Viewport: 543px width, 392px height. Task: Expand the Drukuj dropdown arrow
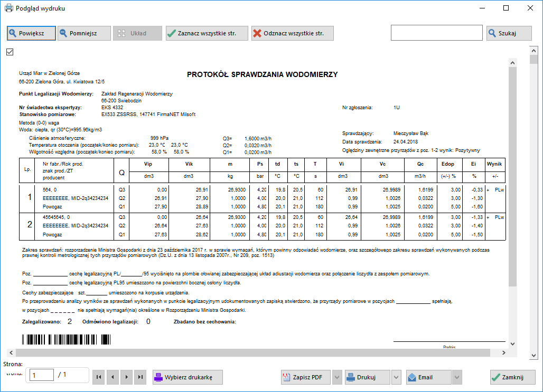pyautogui.click(x=397, y=377)
